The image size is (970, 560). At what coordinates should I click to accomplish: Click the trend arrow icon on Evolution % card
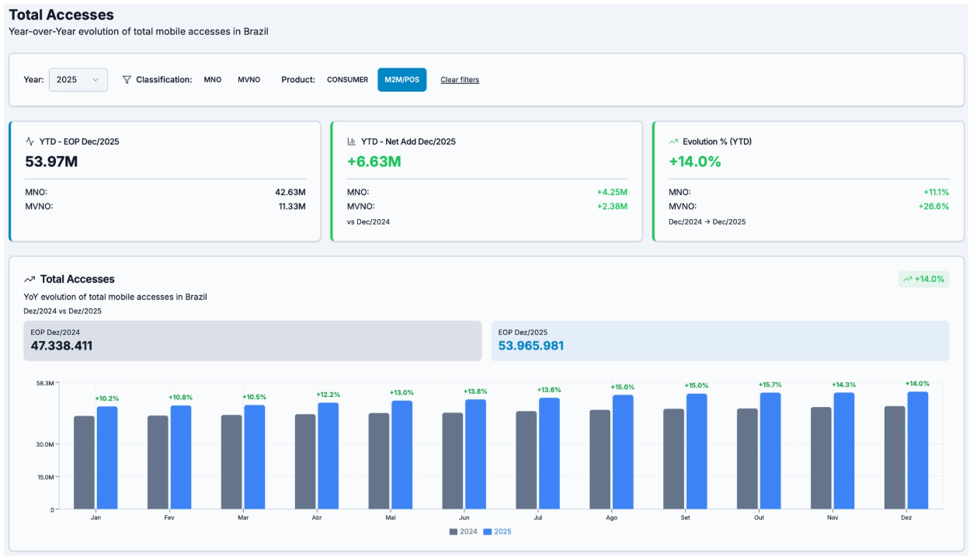673,142
